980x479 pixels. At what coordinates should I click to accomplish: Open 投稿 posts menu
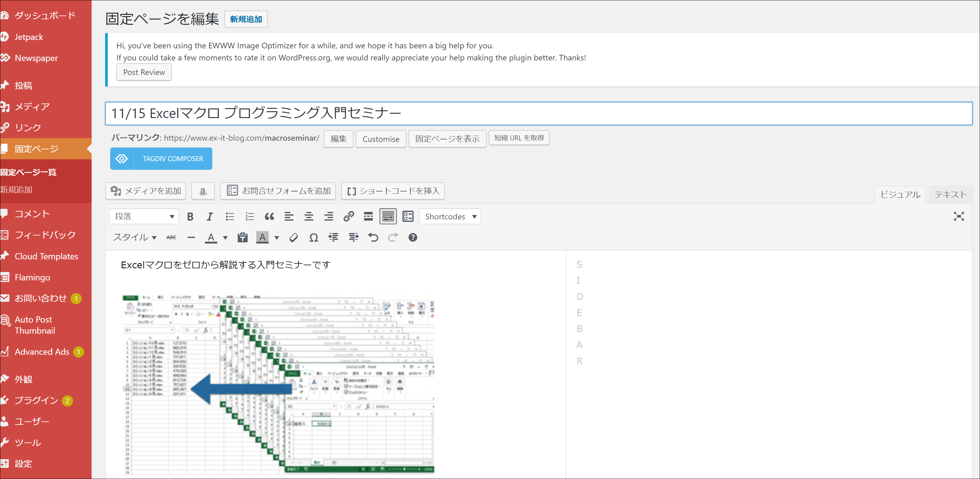(x=24, y=86)
